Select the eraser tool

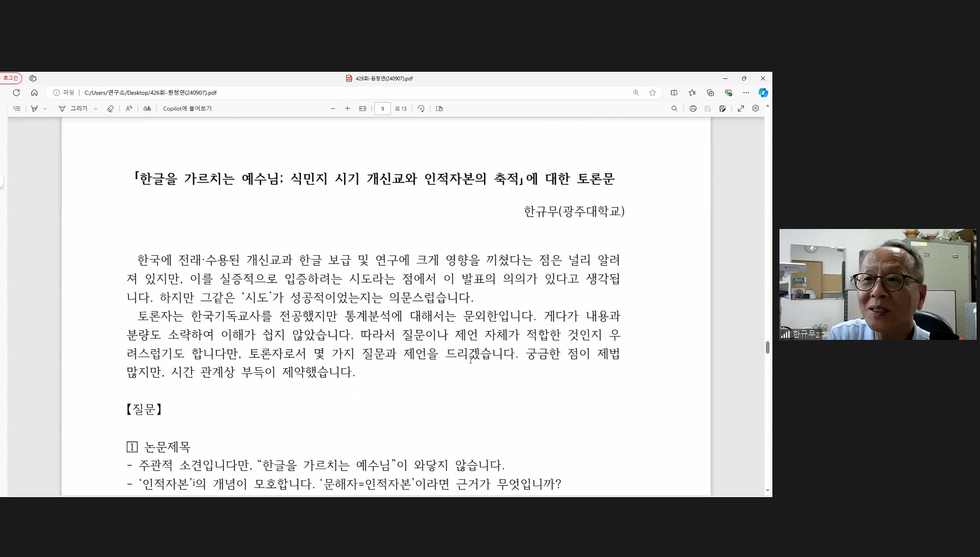110,109
